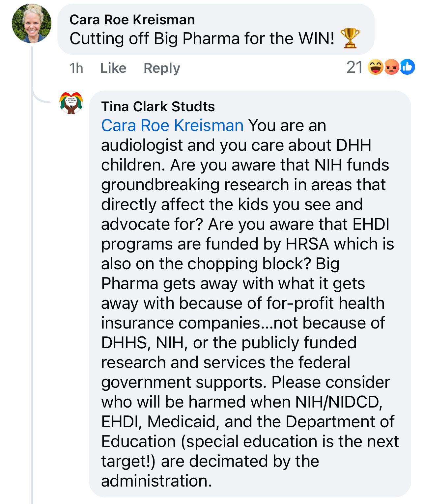The image size is (423, 504).
Task: Click the word "administration." ending the reply
Action: tap(156, 481)
